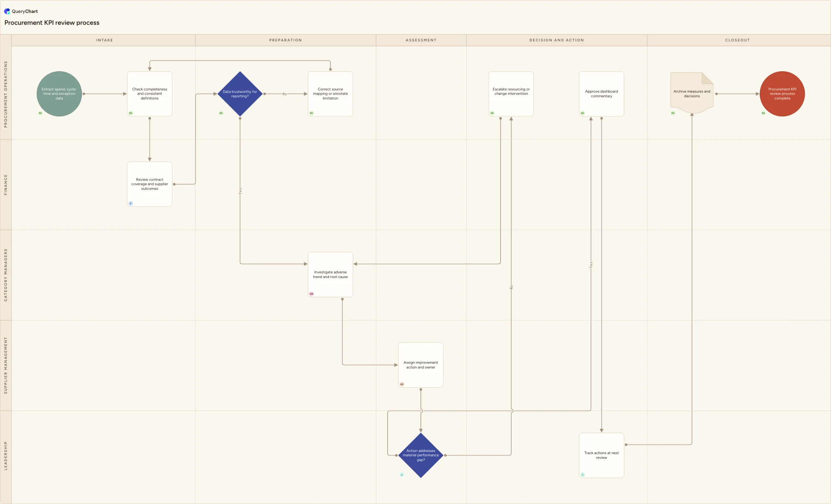Click the SM role badge on Assign improvement box
Screen dimensions: 831x504
pos(402,384)
